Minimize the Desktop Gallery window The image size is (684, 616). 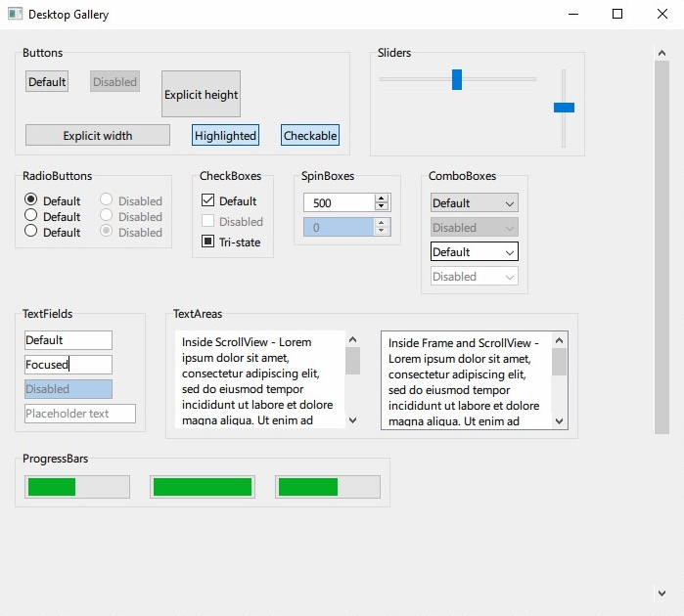tap(573, 14)
